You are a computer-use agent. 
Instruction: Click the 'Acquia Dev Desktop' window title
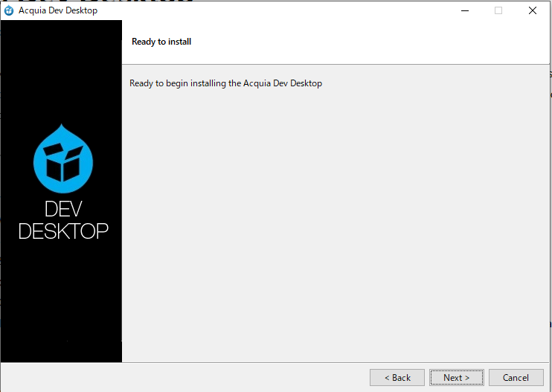(58, 10)
